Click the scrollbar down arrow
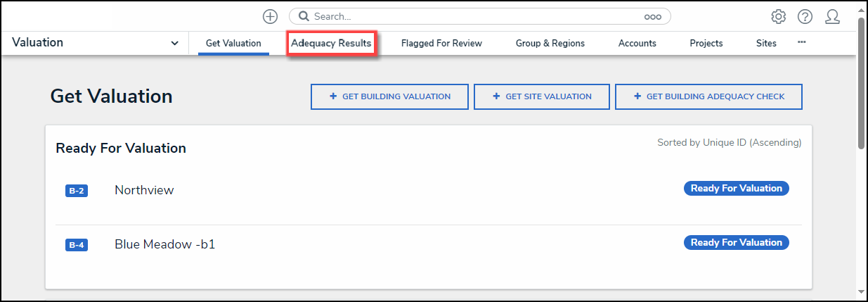 (x=862, y=291)
